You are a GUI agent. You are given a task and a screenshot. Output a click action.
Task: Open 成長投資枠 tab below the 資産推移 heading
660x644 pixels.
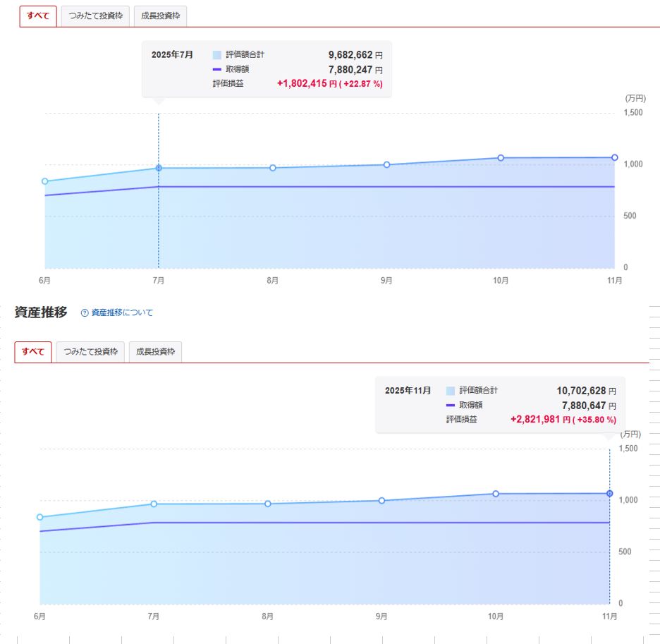(x=156, y=351)
